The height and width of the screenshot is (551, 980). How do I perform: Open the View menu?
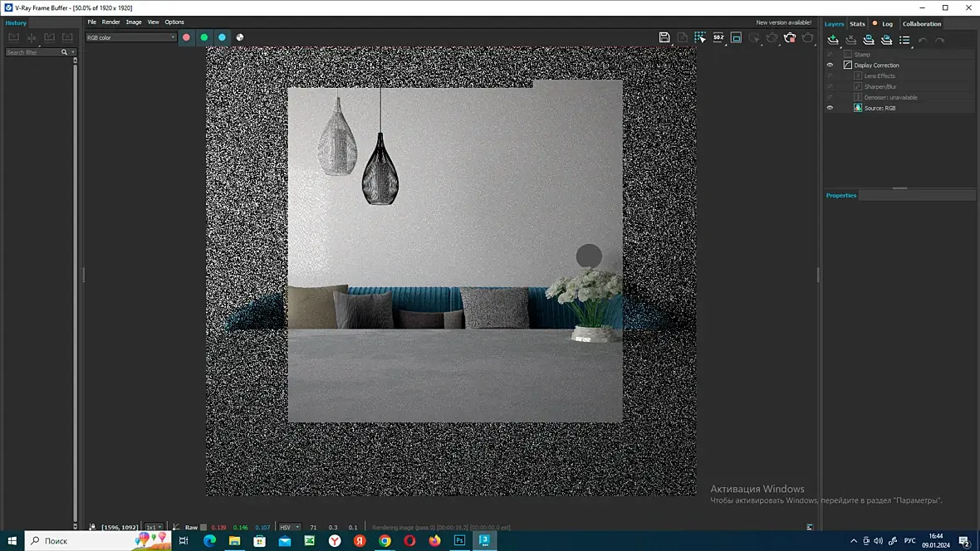(x=153, y=22)
